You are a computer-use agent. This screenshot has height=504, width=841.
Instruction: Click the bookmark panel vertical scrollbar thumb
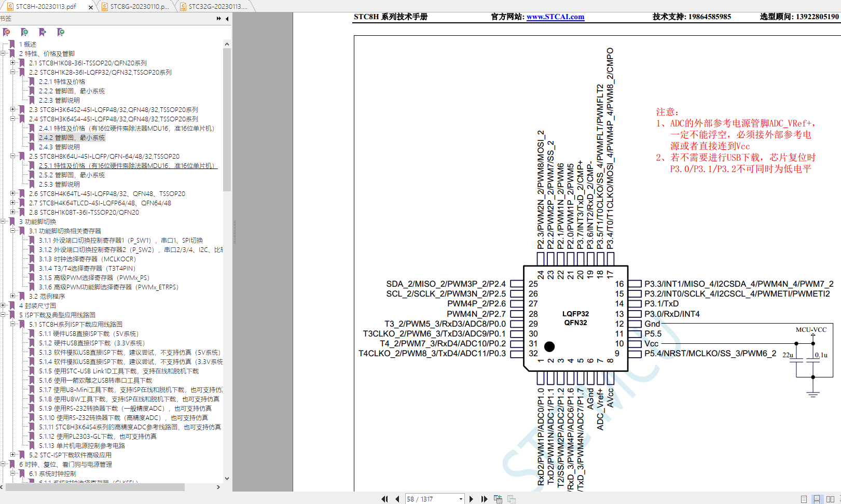227,119
